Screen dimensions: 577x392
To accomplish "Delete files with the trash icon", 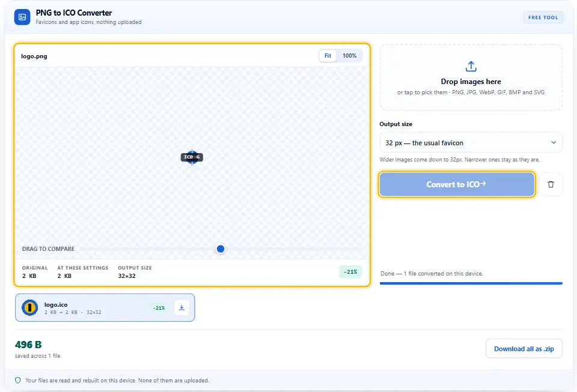I will pyautogui.click(x=551, y=184).
